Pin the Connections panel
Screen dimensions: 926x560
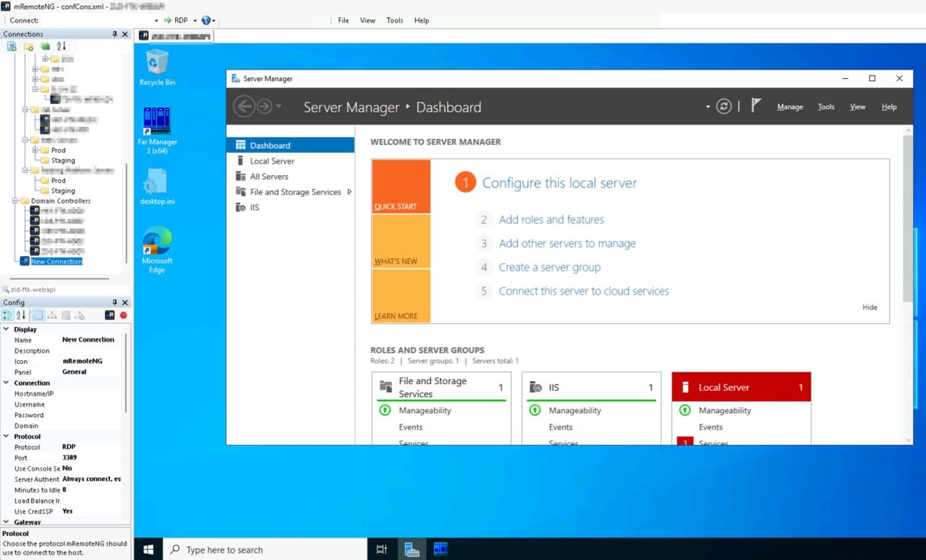pos(115,34)
